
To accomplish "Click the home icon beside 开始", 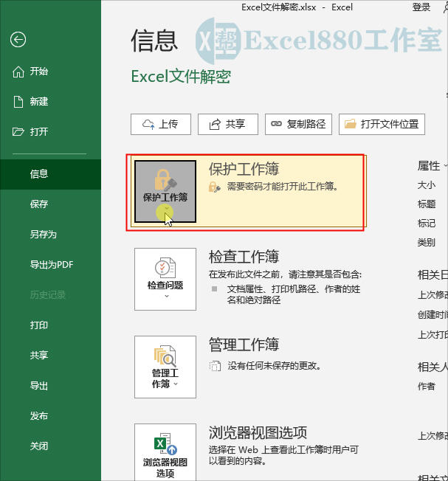I will click(18, 72).
